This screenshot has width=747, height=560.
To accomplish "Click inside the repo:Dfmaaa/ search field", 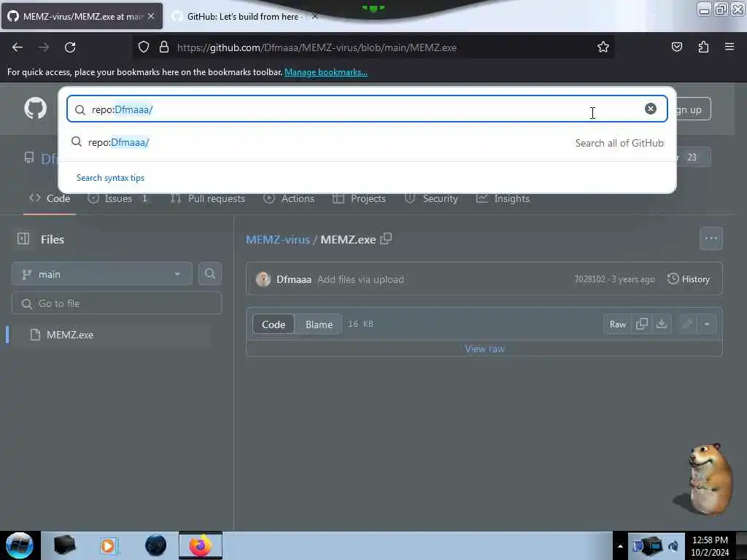I will coord(367,109).
